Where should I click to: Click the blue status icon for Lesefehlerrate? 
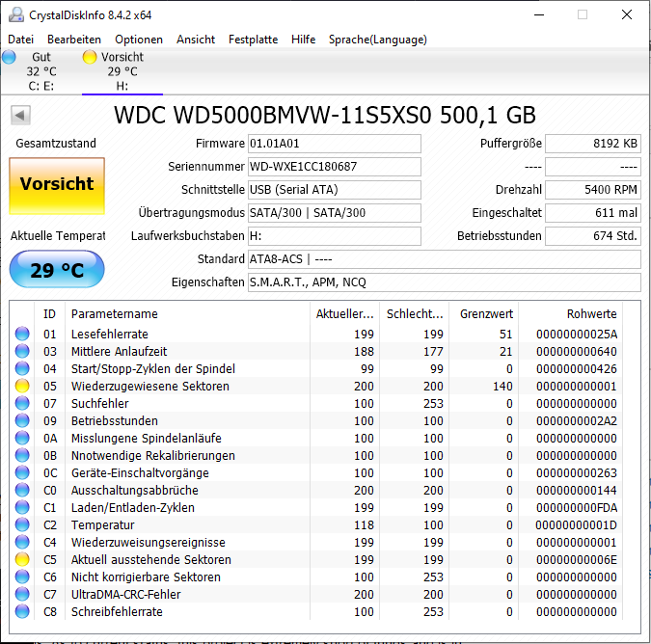click(22, 335)
